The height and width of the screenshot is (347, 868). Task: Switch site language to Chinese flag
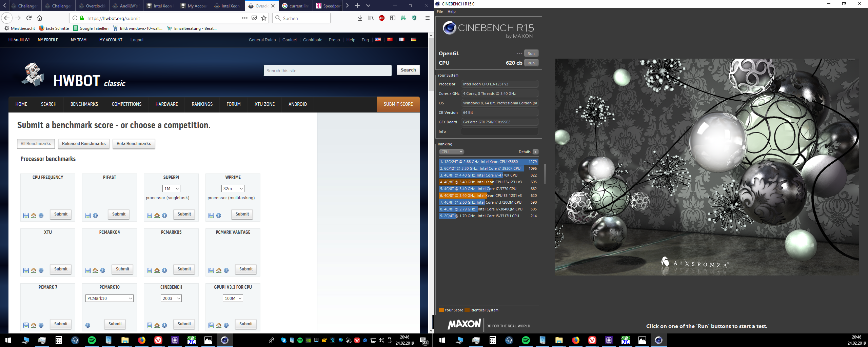390,40
